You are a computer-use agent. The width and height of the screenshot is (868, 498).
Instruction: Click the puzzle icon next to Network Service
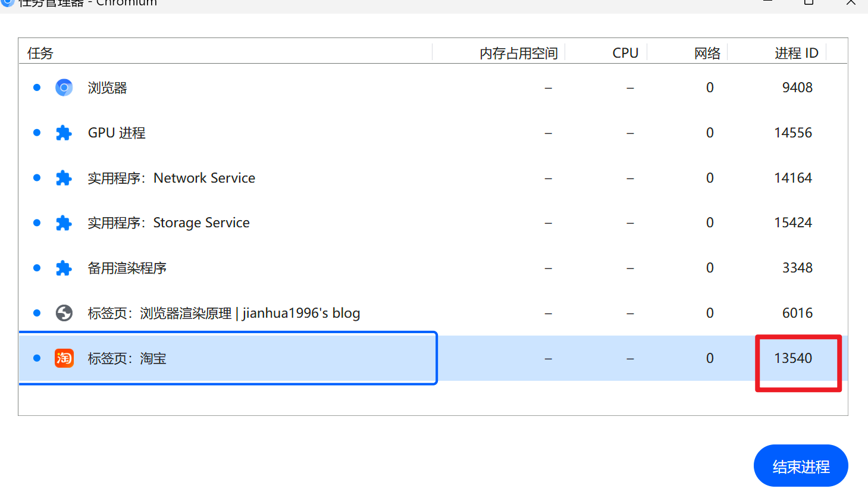click(64, 178)
